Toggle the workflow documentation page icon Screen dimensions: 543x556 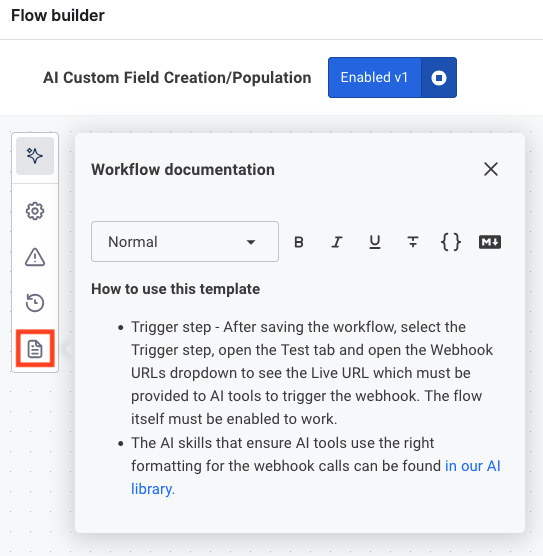[x=35, y=349]
